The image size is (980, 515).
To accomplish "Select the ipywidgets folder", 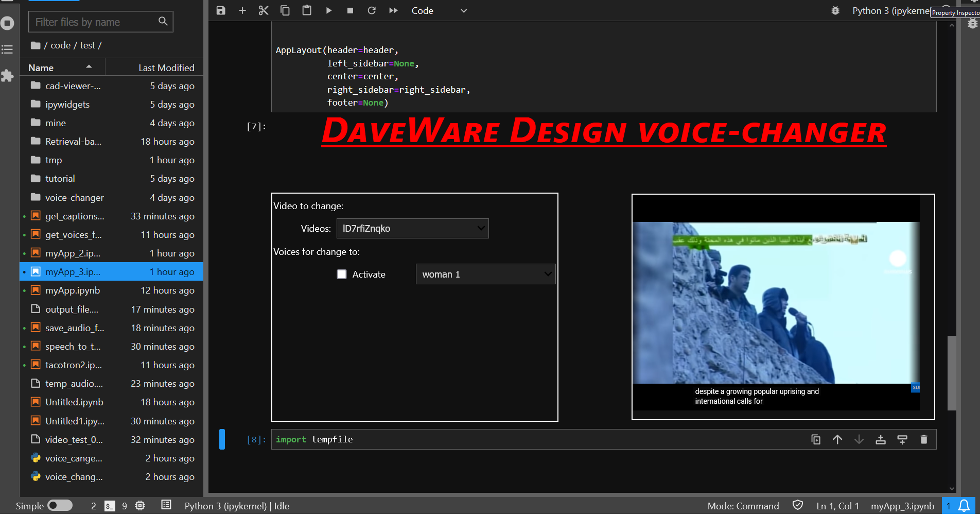I will click(x=111, y=105).
